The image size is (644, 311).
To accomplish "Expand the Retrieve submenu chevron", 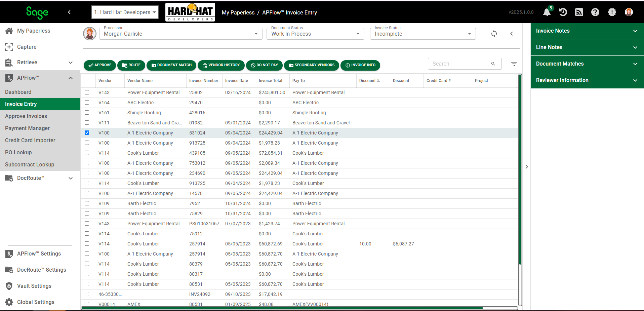I will coord(71,63).
